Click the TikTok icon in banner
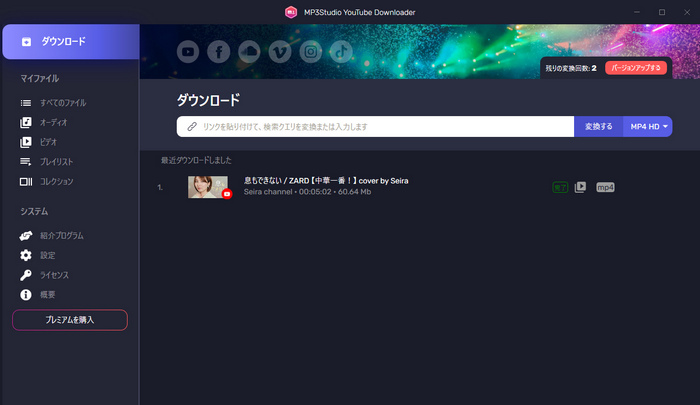The height and width of the screenshot is (405, 700). click(x=341, y=51)
